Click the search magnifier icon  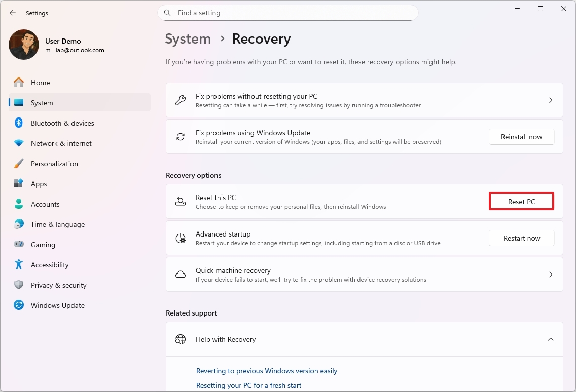tap(168, 13)
